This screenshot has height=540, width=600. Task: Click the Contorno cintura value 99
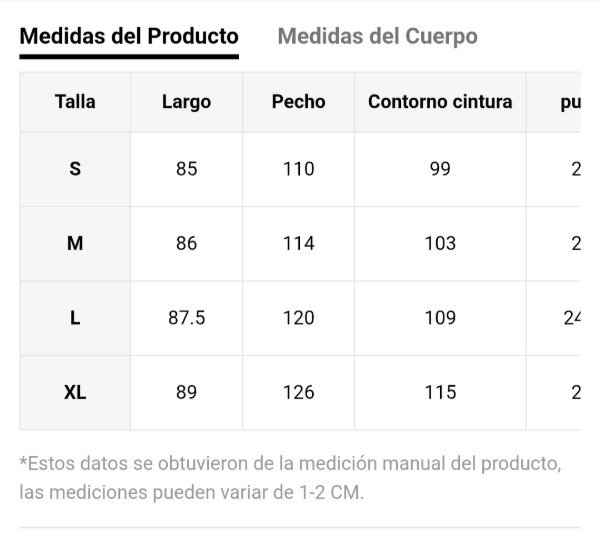point(440,169)
